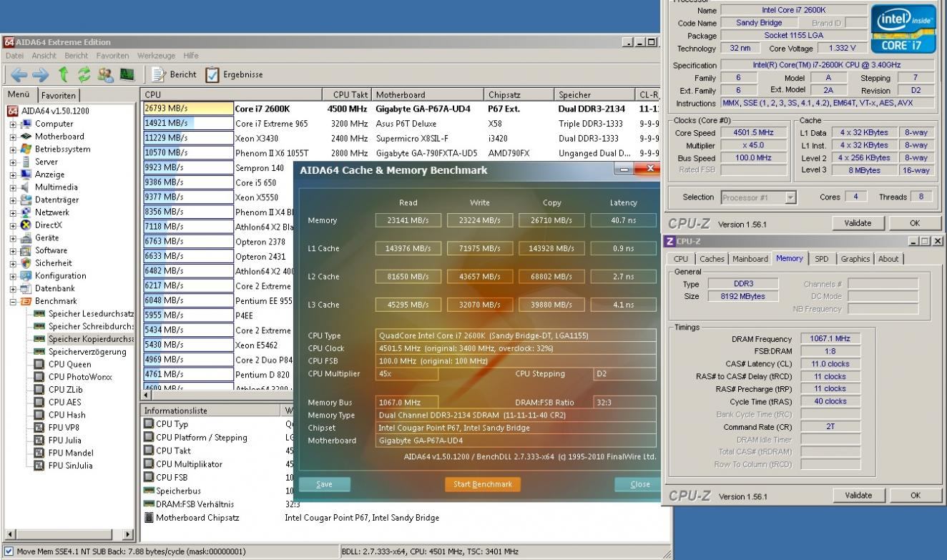This screenshot has width=947, height=560.
Task: Click the Informationsliste column header
Action: point(212,411)
